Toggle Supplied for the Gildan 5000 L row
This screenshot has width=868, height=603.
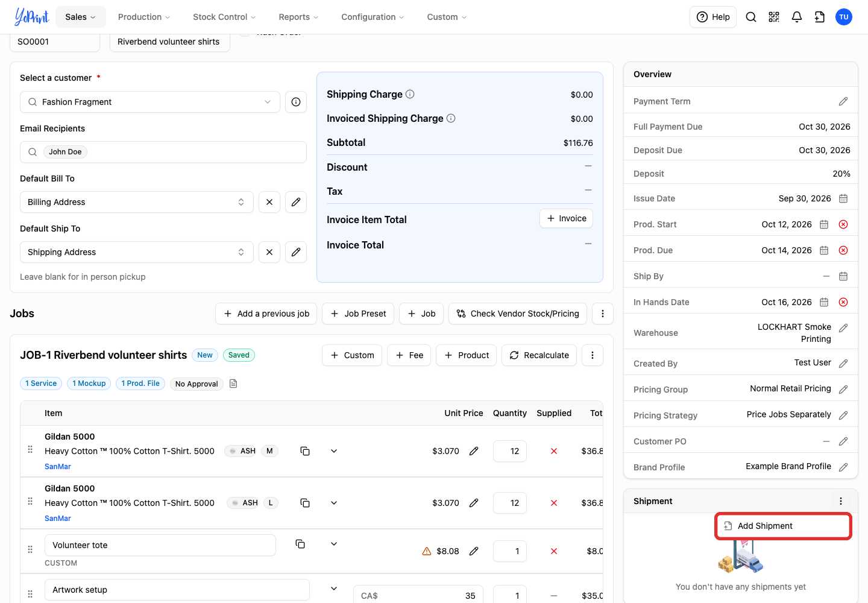[x=554, y=503]
